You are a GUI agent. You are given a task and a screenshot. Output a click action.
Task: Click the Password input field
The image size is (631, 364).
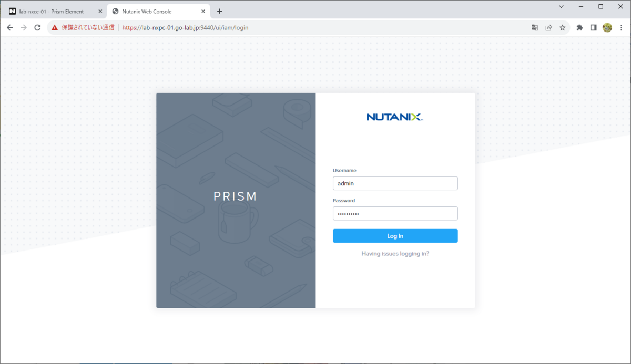(x=395, y=213)
